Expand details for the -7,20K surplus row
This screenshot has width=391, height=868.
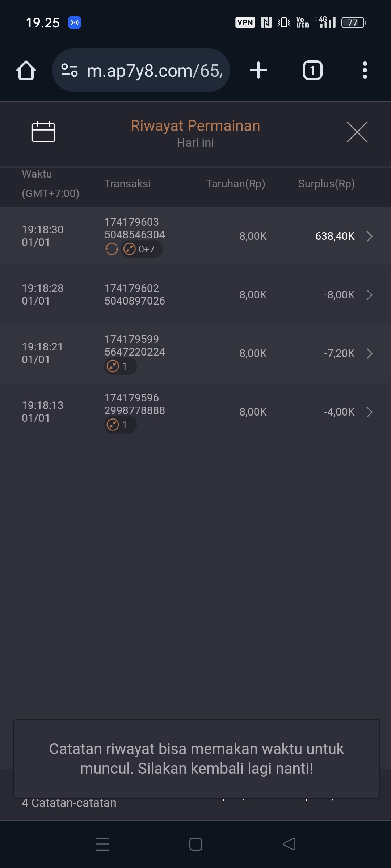pos(369,353)
